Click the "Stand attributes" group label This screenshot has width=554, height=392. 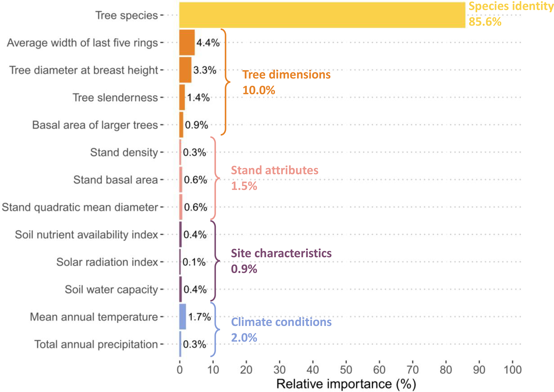click(274, 170)
